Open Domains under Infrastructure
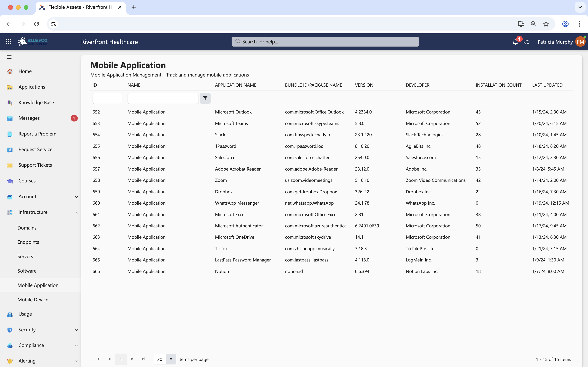 pos(27,228)
